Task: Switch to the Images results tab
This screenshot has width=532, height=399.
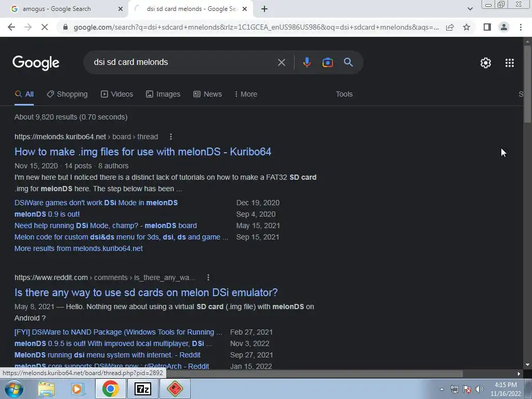Action: point(163,95)
